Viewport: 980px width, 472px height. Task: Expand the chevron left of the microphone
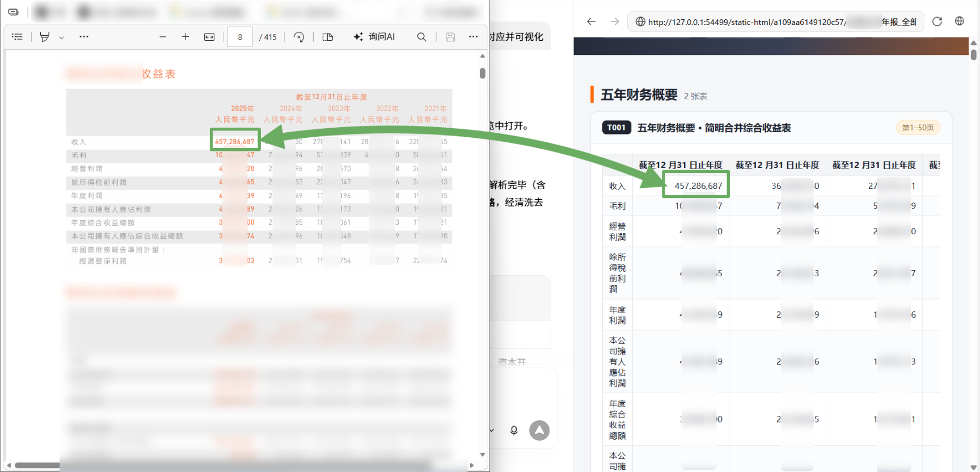(x=492, y=431)
